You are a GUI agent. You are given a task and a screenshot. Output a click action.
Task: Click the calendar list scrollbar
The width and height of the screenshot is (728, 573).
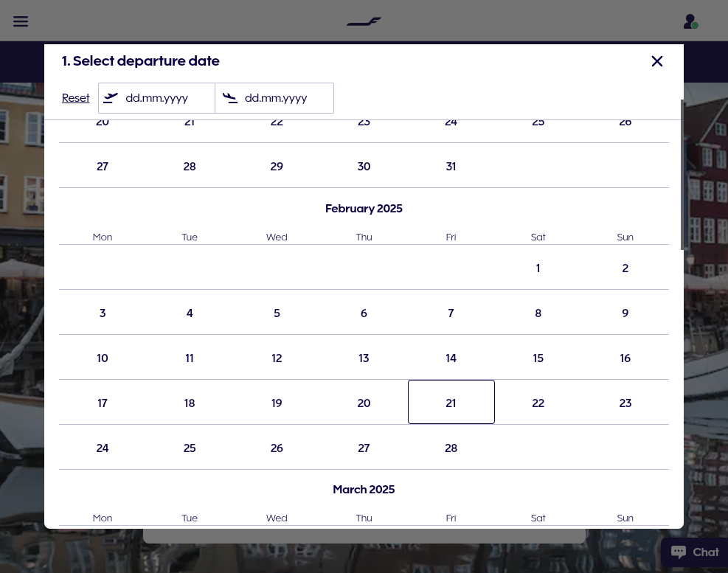coord(682,175)
